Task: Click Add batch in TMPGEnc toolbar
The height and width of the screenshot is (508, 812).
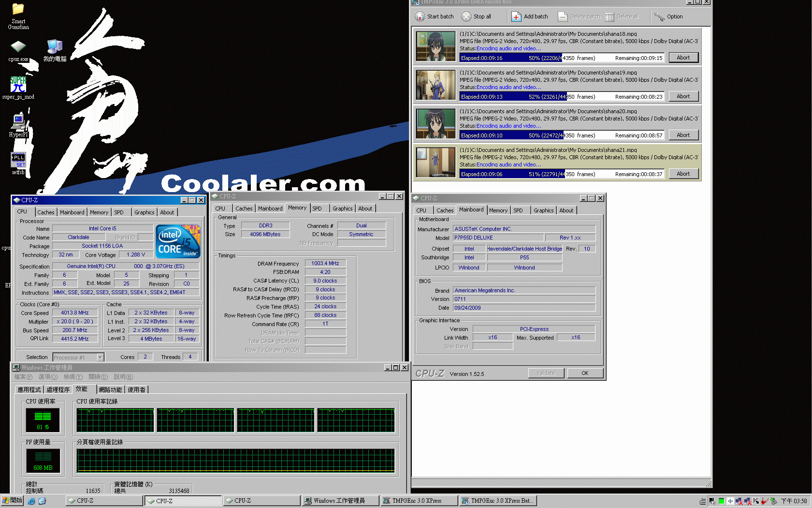Action: [x=530, y=16]
